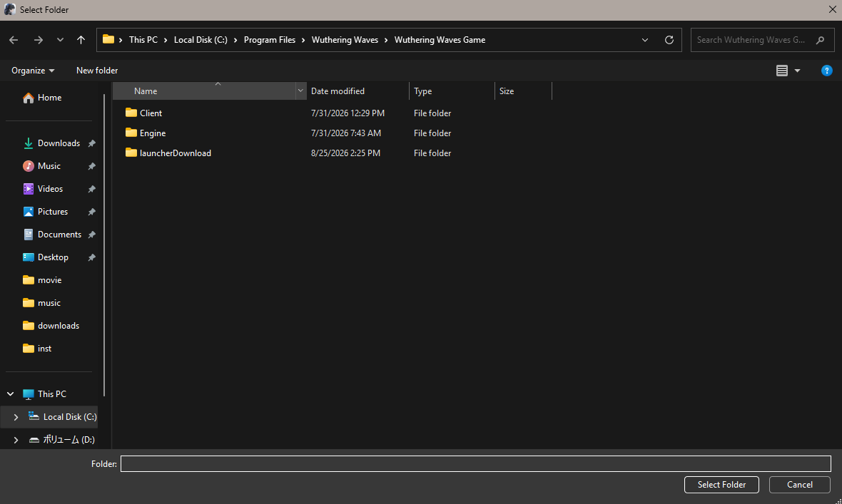Click date 7/31/2026 12:29 PM
842x504 pixels.
pos(348,113)
